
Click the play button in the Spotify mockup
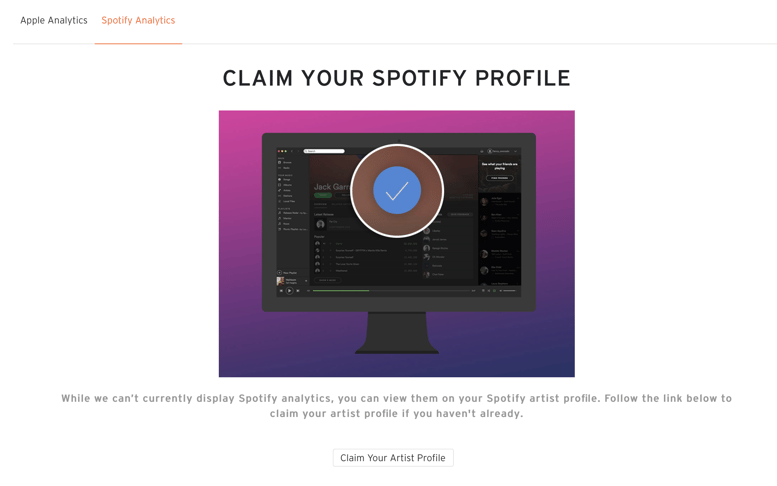[x=289, y=291]
